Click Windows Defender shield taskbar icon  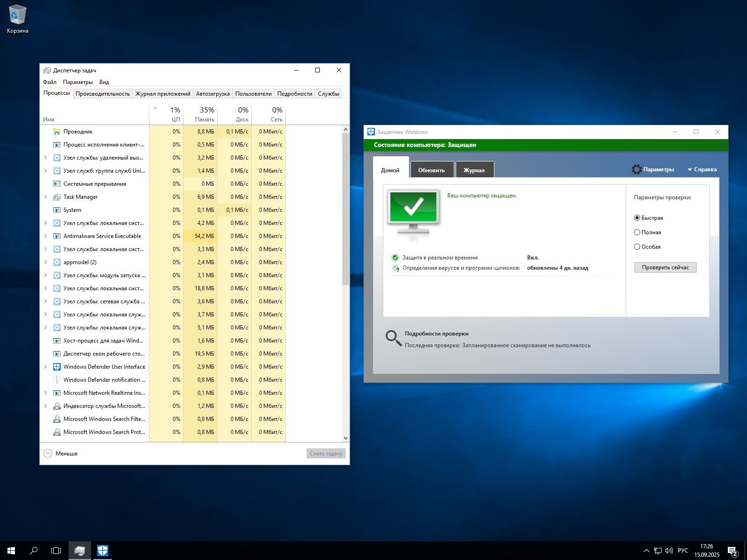(x=103, y=551)
